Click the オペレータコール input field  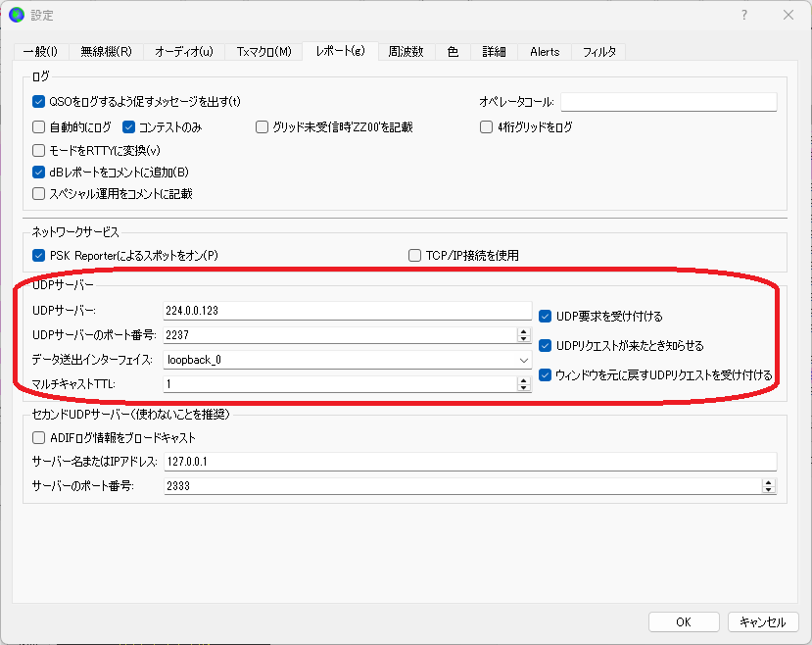[x=669, y=102]
